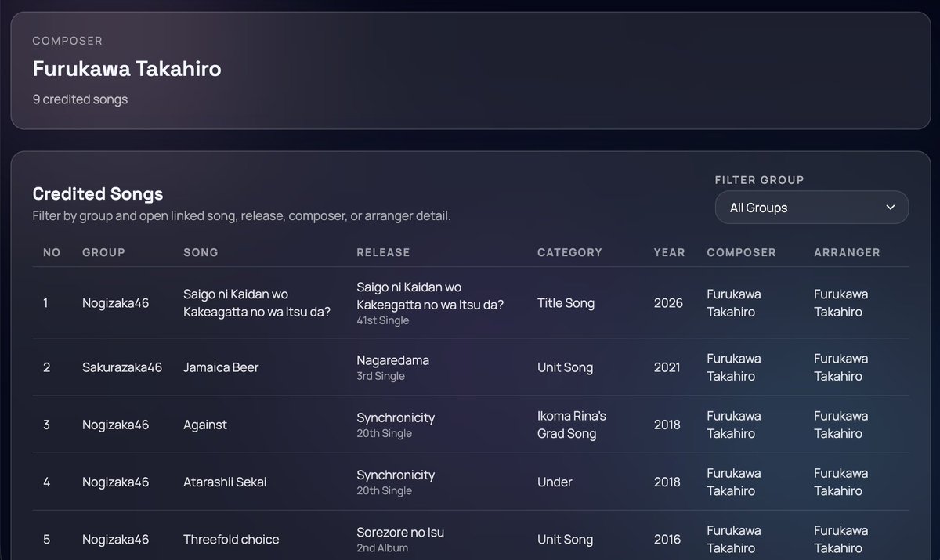Open arranger Furukawa Takahiro in Against row
This screenshot has height=560, width=940.
click(x=841, y=425)
